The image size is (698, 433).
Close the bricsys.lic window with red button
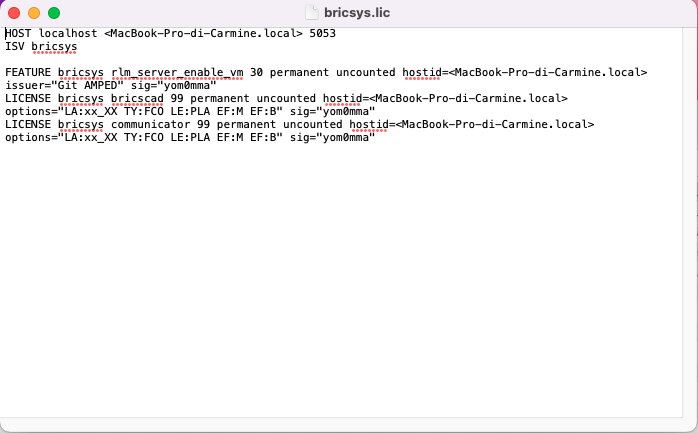pos(14,13)
